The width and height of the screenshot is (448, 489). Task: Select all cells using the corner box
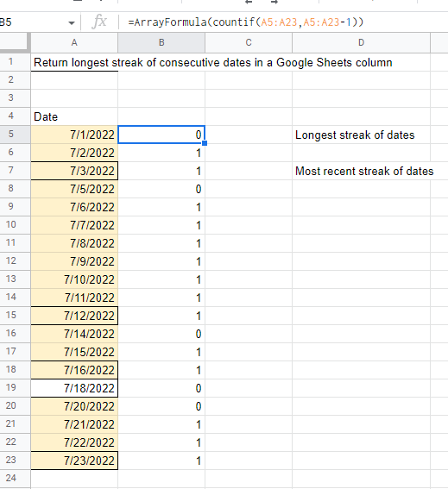(15, 42)
